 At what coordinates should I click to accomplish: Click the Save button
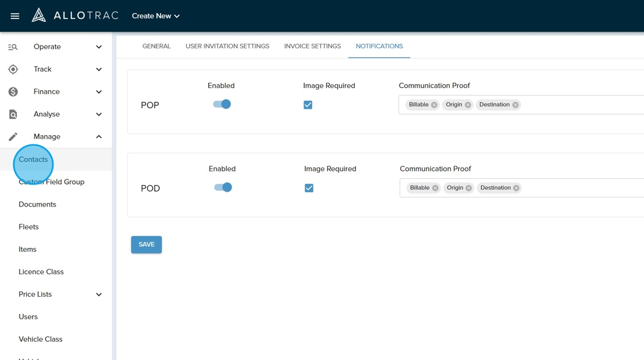pos(146,244)
